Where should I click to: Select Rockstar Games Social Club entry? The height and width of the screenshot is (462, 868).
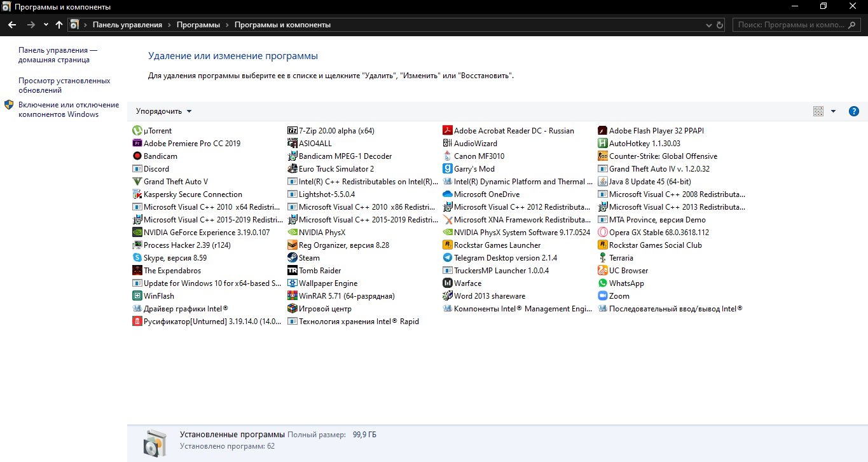click(650, 245)
